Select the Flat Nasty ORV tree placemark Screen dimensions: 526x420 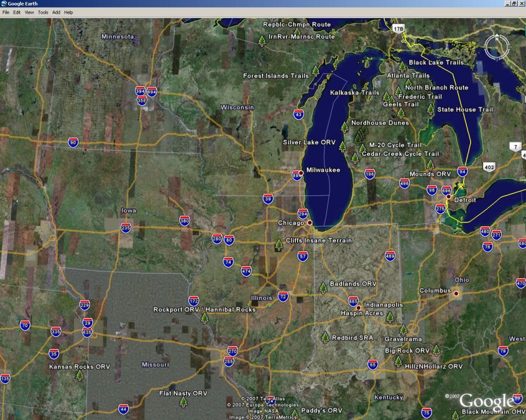pyautogui.click(x=183, y=401)
